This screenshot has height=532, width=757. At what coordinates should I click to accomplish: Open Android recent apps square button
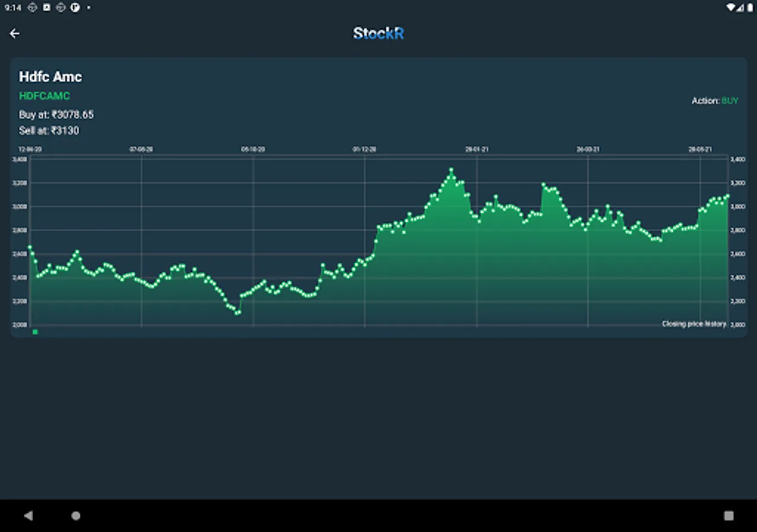pyautogui.click(x=729, y=516)
